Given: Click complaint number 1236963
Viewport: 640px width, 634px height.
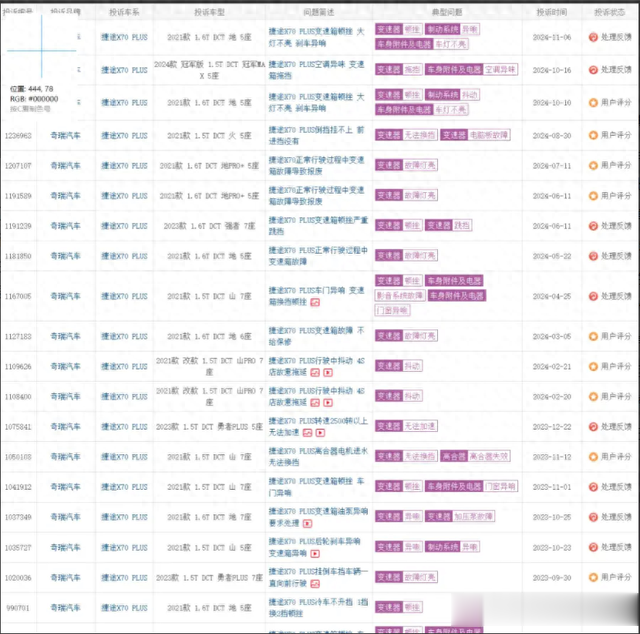Looking at the screenshot, I should click(18, 136).
